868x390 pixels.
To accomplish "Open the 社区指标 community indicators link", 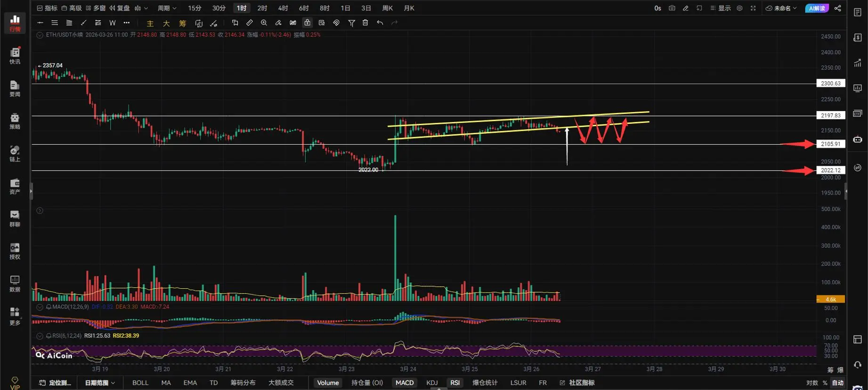I will click(577, 382).
